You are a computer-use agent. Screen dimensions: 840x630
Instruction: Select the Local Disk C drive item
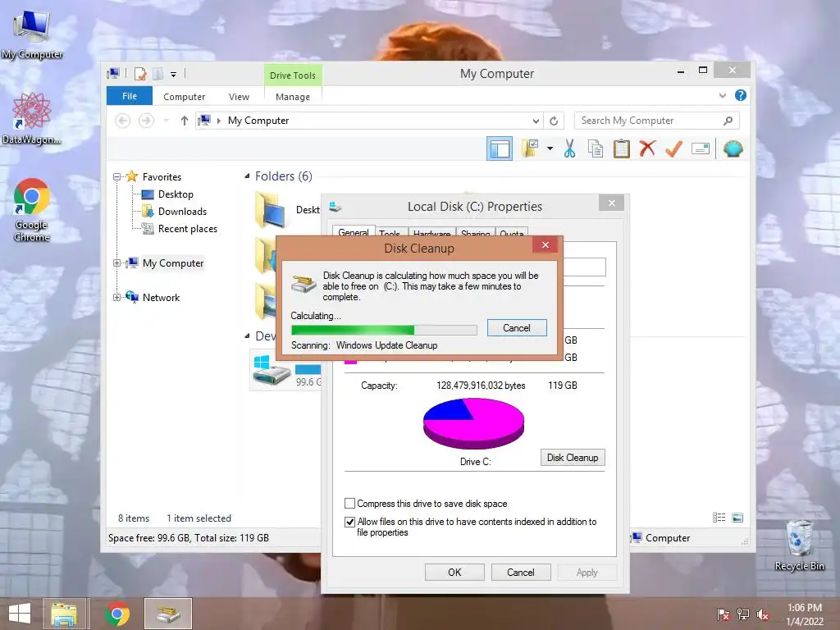285,370
